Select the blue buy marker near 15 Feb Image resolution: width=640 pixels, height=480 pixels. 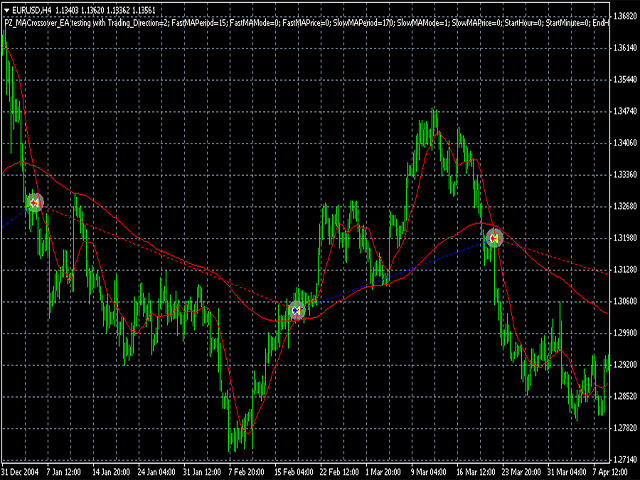pyautogui.click(x=297, y=311)
